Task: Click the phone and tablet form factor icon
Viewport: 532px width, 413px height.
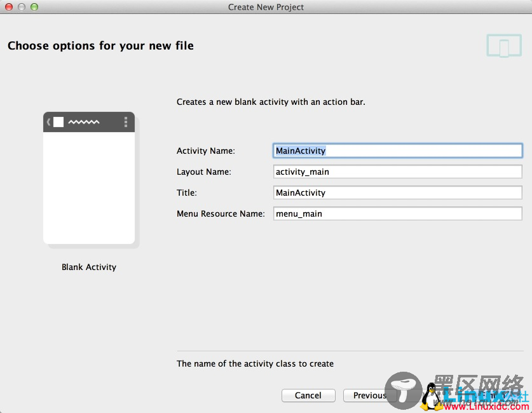Action: [x=504, y=46]
